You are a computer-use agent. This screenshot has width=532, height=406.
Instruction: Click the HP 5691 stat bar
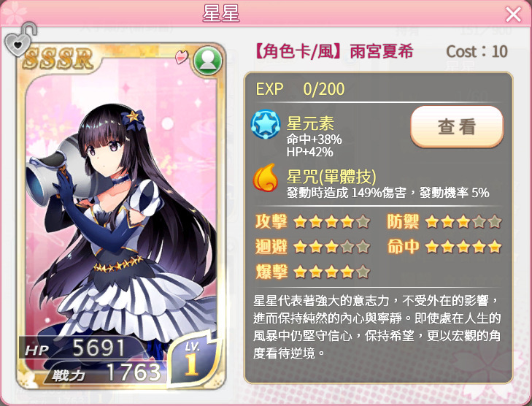tap(81, 348)
